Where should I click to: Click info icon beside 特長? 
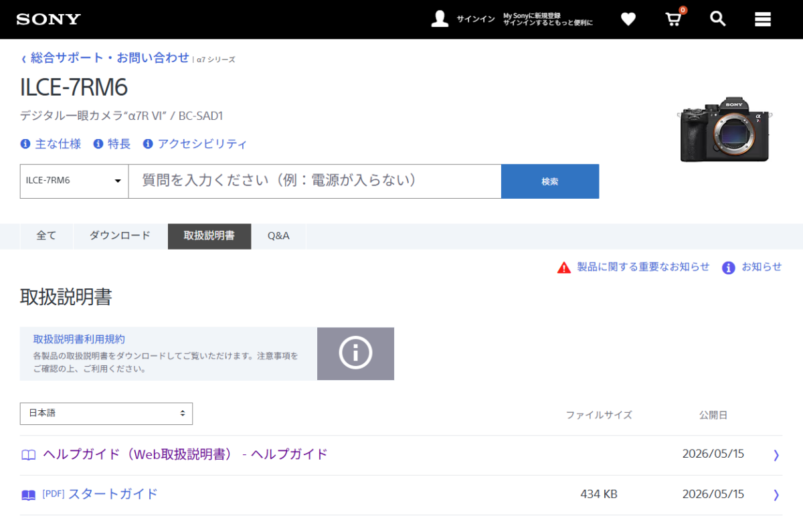98,143
